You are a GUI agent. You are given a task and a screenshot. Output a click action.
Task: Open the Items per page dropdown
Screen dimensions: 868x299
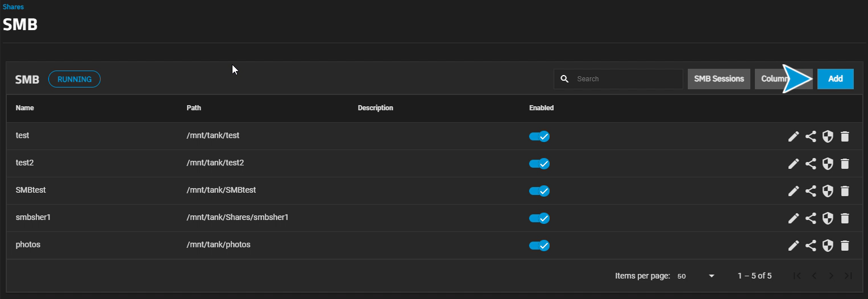tap(696, 276)
